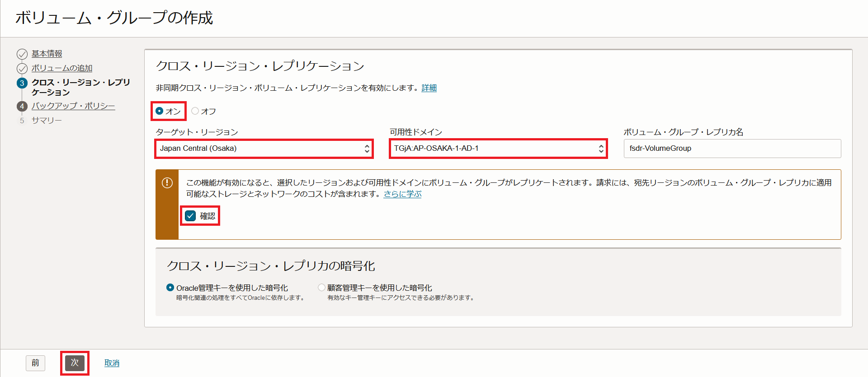
Task: Open the 詳細 details link
Action: (429, 88)
